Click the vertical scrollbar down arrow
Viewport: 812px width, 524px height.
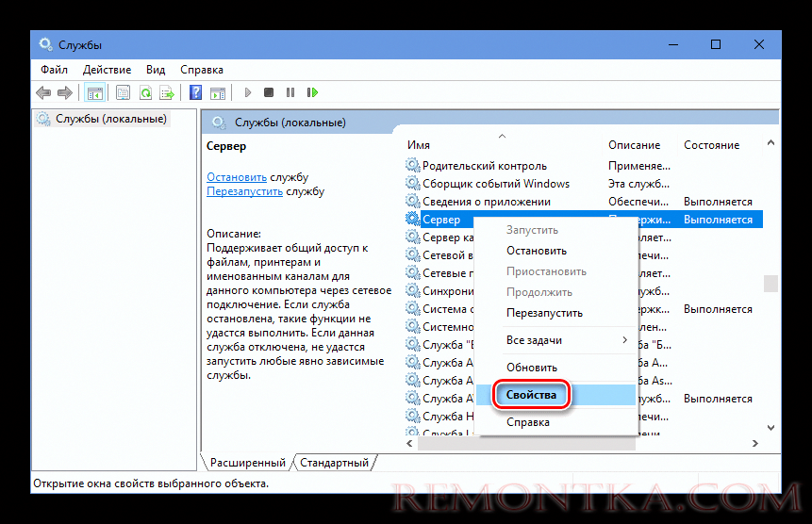[x=771, y=428]
